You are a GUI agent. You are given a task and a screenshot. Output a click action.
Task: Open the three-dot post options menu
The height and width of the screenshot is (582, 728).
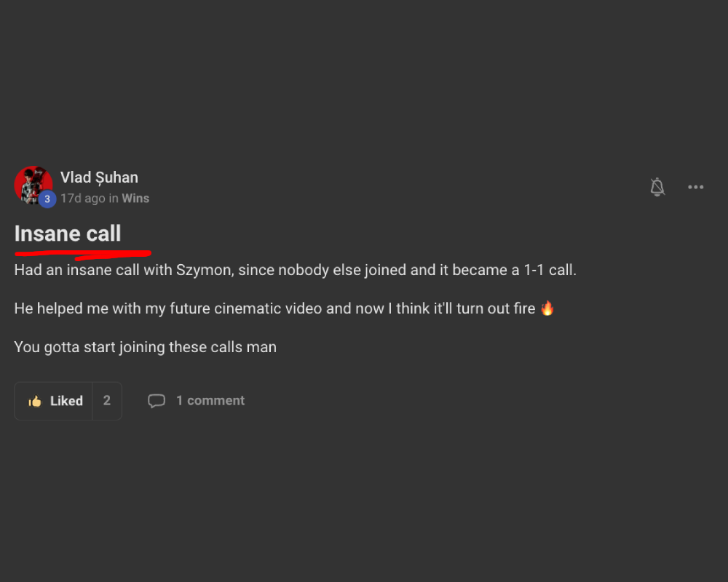(696, 187)
